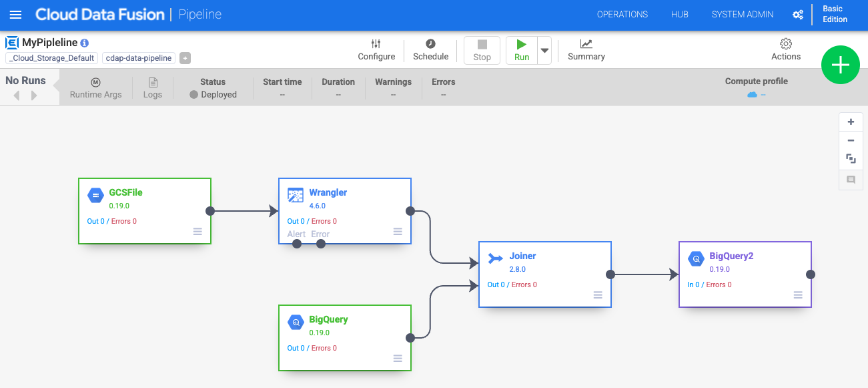
Task: Select the cdap-data-pipeline tag
Action: (x=139, y=58)
